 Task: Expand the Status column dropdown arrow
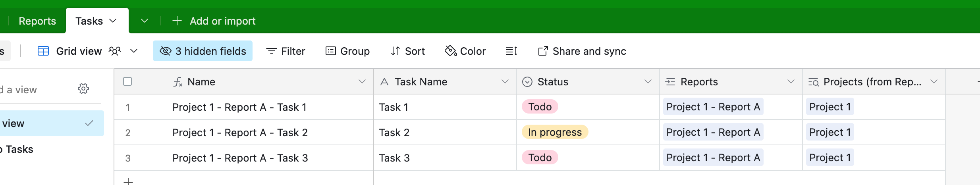(x=648, y=81)
